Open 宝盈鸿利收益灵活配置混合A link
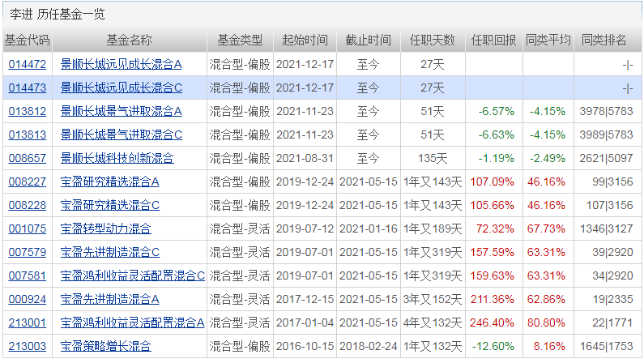The width and height of the screenshot is (644, 363). tap(133, 323)
